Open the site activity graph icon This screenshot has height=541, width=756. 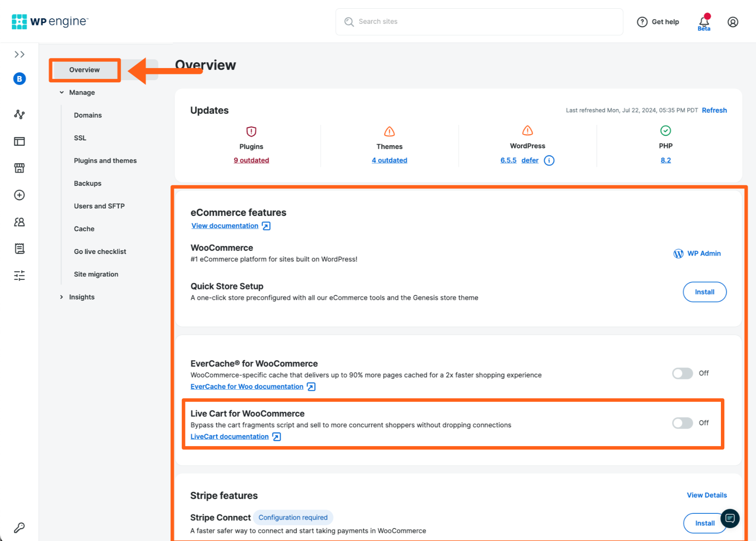coord(19,114)
